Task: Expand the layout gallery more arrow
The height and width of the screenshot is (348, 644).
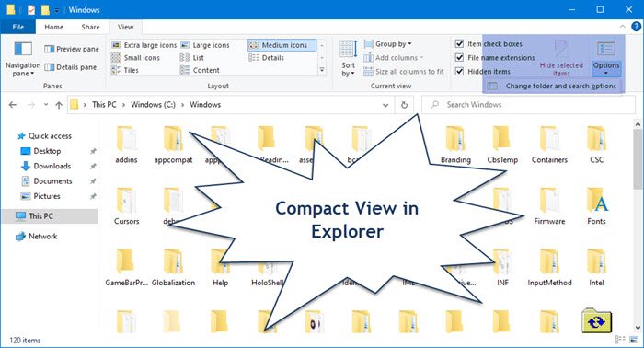Action: [x=322, y=70]
